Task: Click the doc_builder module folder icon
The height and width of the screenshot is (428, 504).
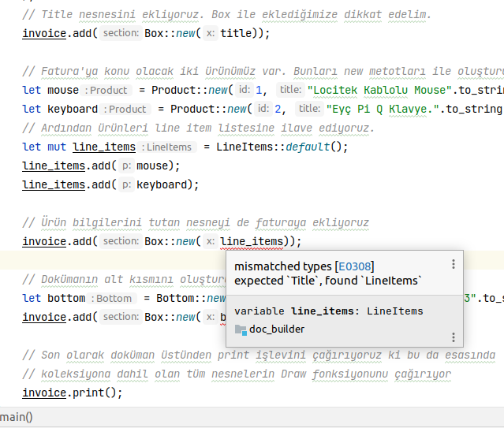Action: click(241, 329)
